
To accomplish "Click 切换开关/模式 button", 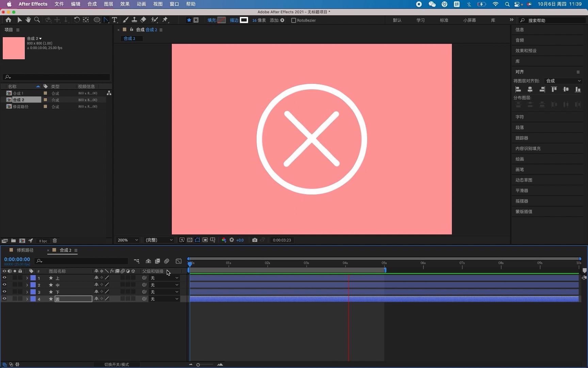I will (x=117, y=365).
